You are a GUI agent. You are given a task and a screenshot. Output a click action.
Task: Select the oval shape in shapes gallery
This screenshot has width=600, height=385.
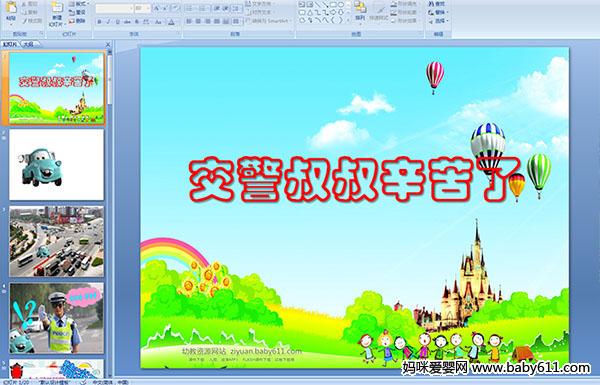[x=342, y=5]
